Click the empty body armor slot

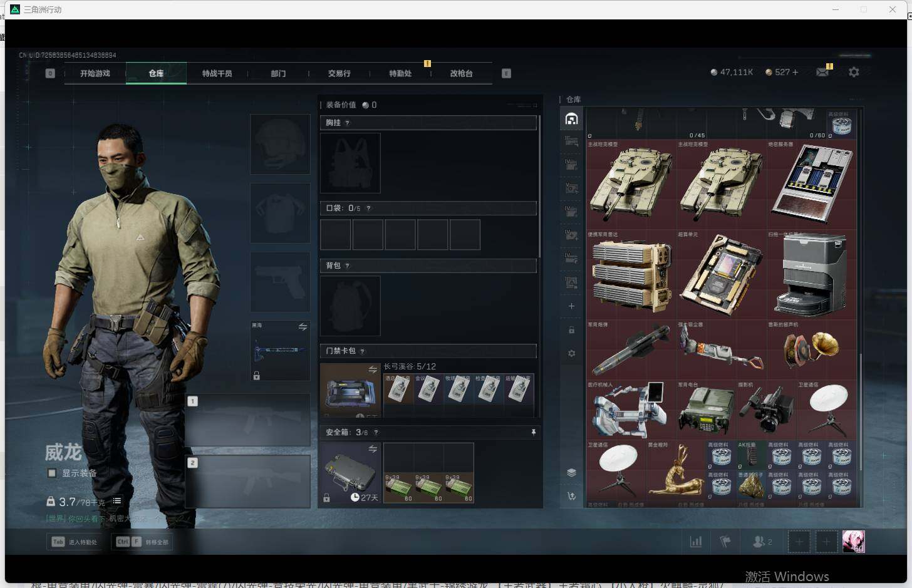(x=280, y=213)
